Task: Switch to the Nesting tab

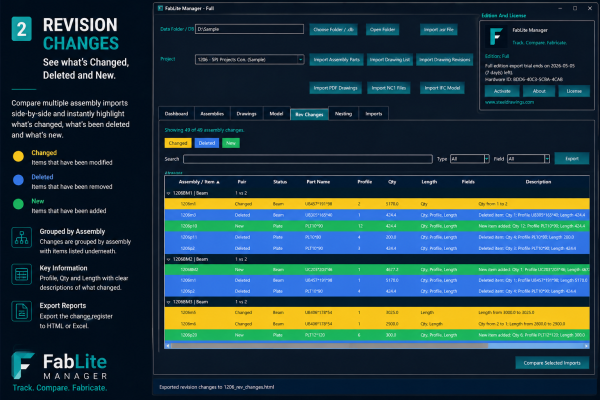Action: pos(343,114)
